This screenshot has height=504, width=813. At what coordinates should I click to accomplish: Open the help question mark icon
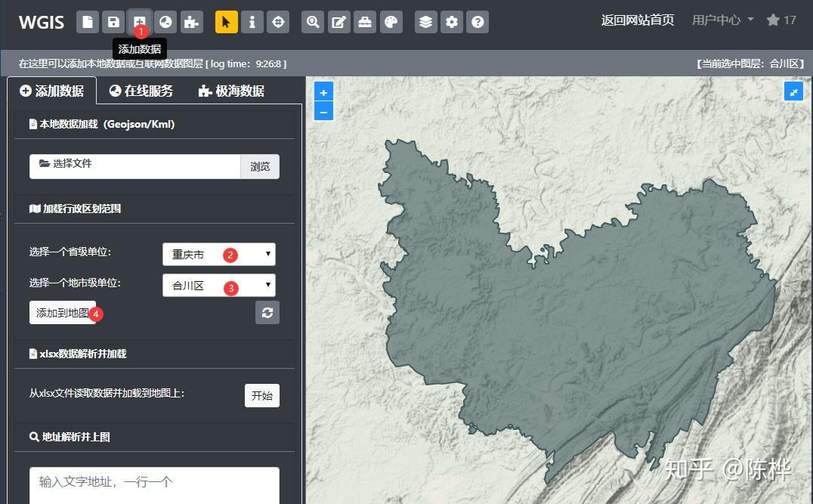point(478,22)
